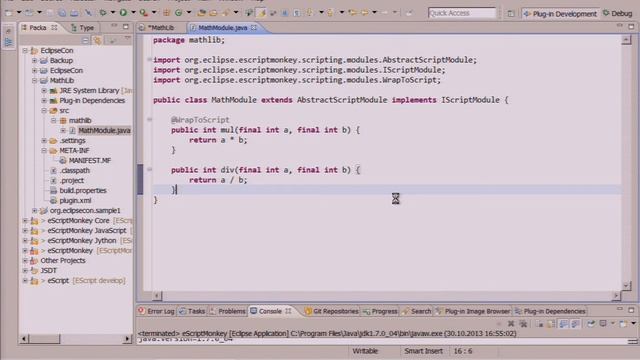This screenshot has height=360, width=640.
Task: Click the green Run button in toolbar
Action: pyautogui.click(x=123, y=13)
